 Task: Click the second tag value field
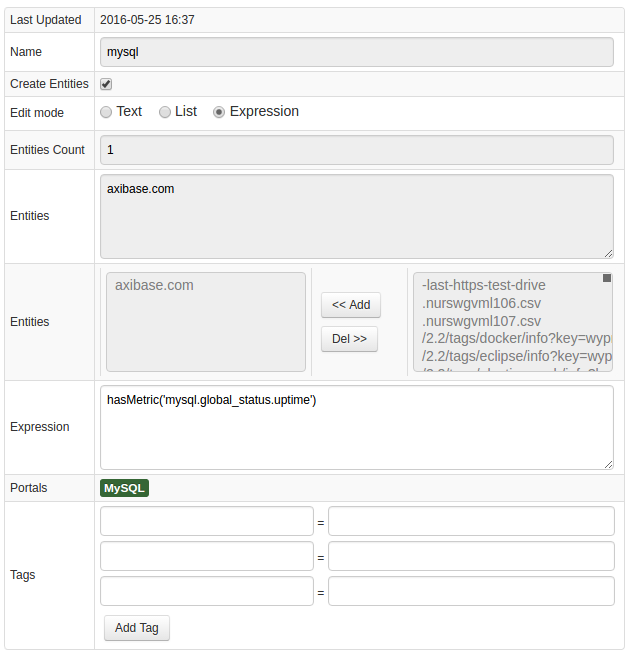coord(471,556)
